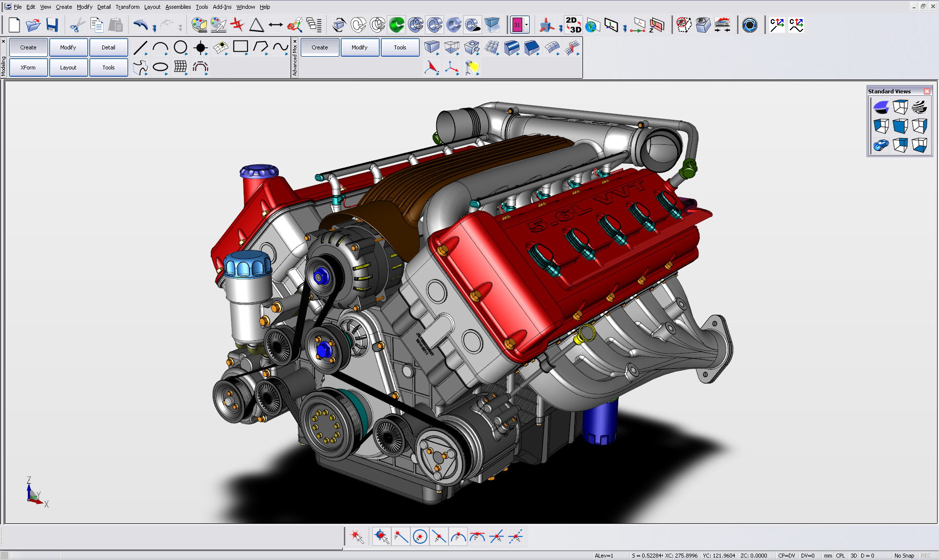Viewport: 939px width, 560px height.
Task: Select the Arc tool icon
Action: 160,47
